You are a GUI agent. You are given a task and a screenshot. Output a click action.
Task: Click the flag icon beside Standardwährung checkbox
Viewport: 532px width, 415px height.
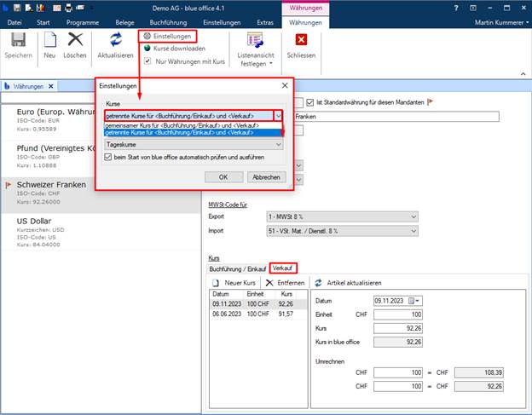(x=430, y=102)
